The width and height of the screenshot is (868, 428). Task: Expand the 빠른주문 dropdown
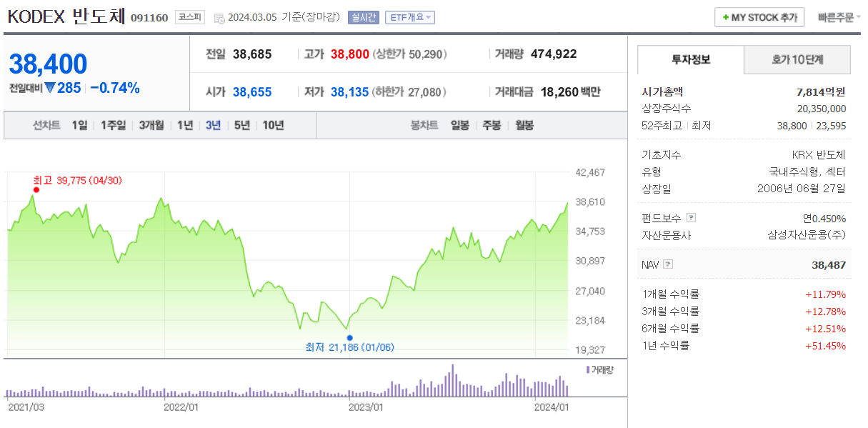point(839,17)
